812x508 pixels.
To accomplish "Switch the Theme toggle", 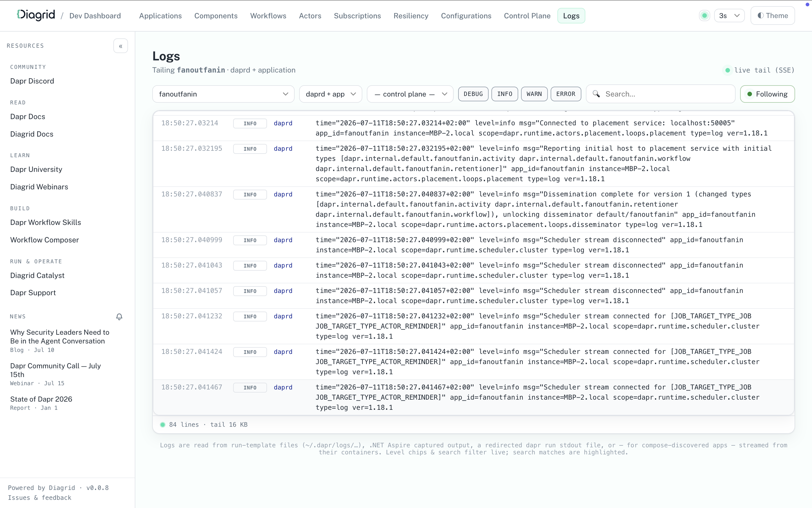I will coord(773,16).
